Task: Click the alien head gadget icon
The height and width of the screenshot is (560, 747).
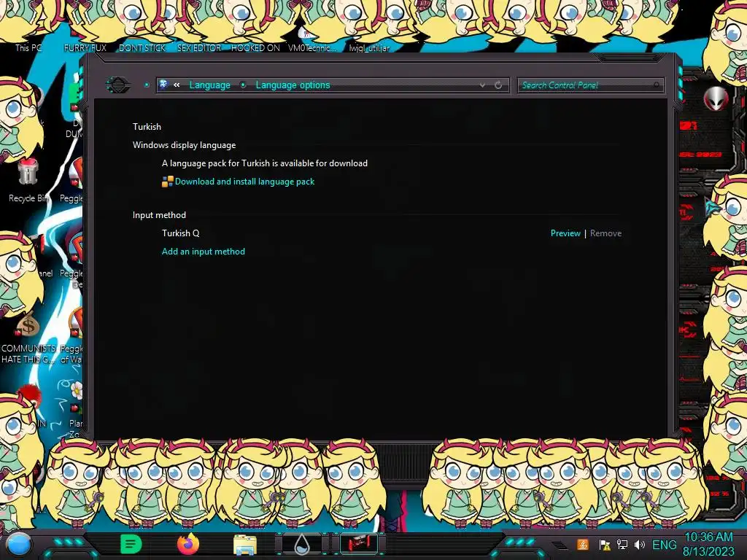Action: point(716,98)
